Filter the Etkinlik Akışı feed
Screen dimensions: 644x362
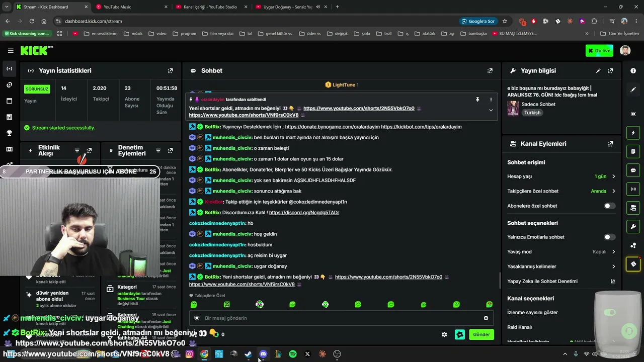tap(77, 151)
